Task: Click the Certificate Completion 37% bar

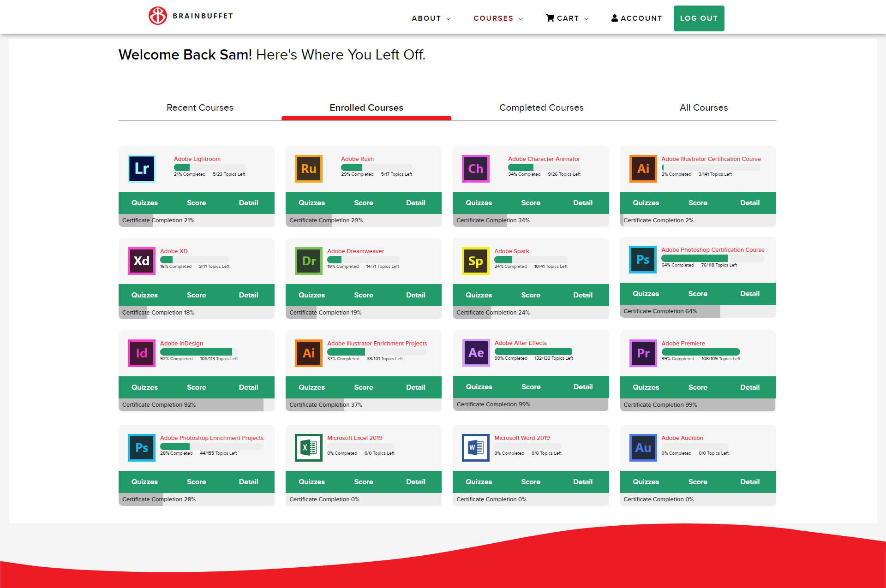Action: click(364, 405)
